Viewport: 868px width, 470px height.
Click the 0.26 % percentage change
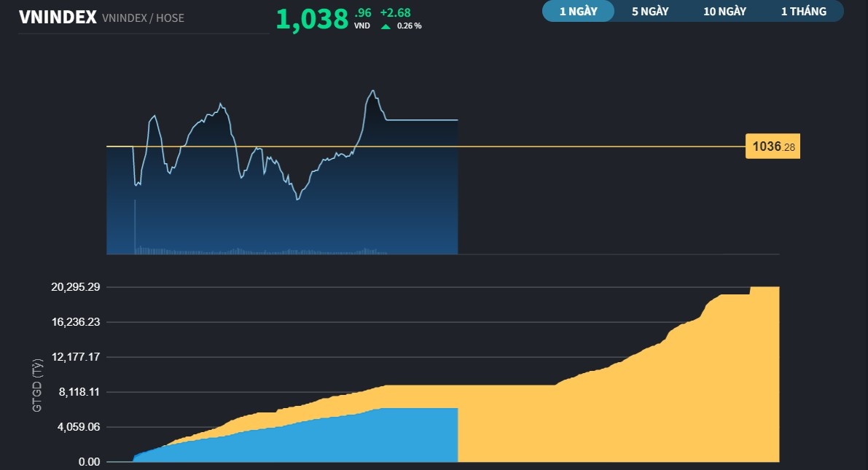tap(409, 26)
